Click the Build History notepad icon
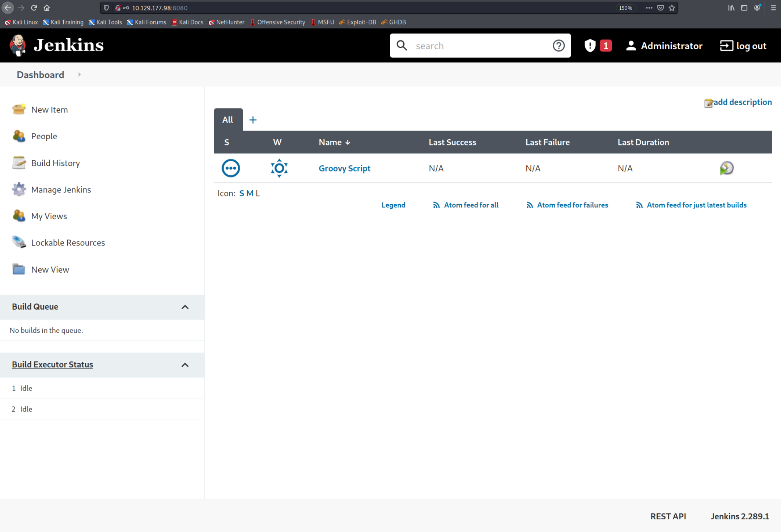Image resolution: width=781 pixels, height=532 pixels. point(19,163)
